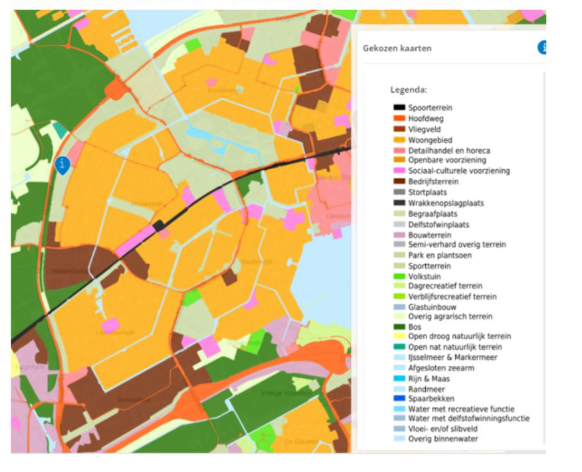Click the Randmeer legend label
Viewport: 582px width, 472px height.
[x=426, y=389]
